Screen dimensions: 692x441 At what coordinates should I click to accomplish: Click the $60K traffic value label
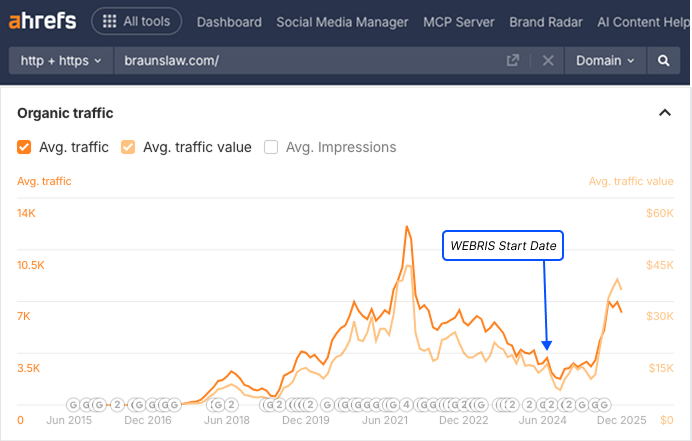pyautogui.click(x=660, y=214)
